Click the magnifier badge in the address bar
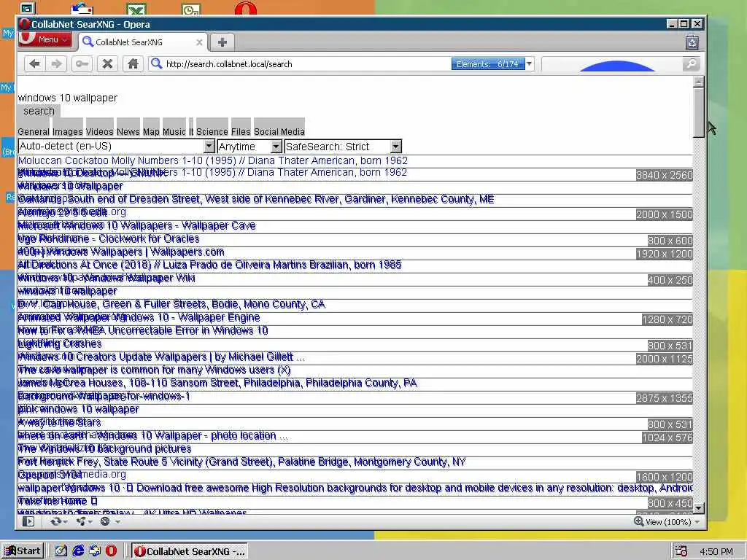The image size is (747, 560). (156, 63)
